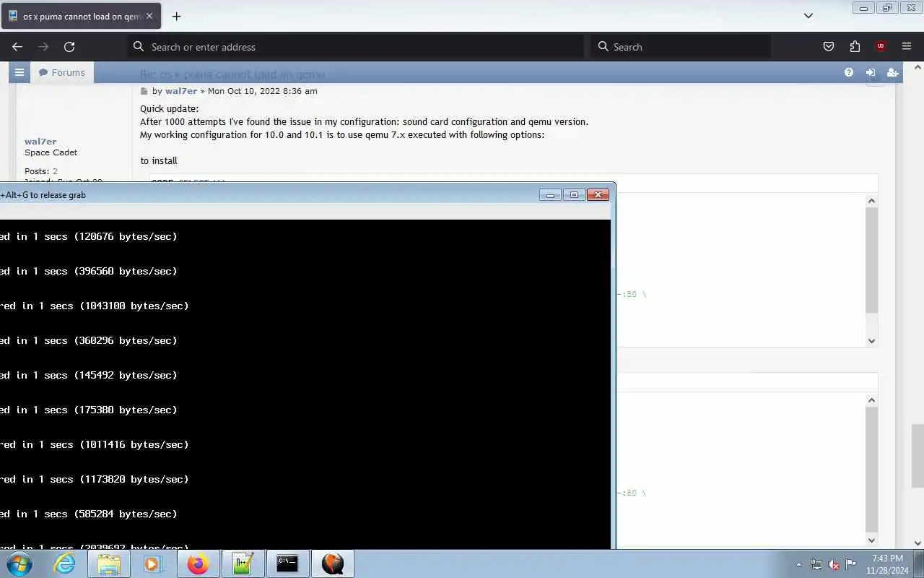Click the forum login icon
924x578 pixels.
[871, 72]
